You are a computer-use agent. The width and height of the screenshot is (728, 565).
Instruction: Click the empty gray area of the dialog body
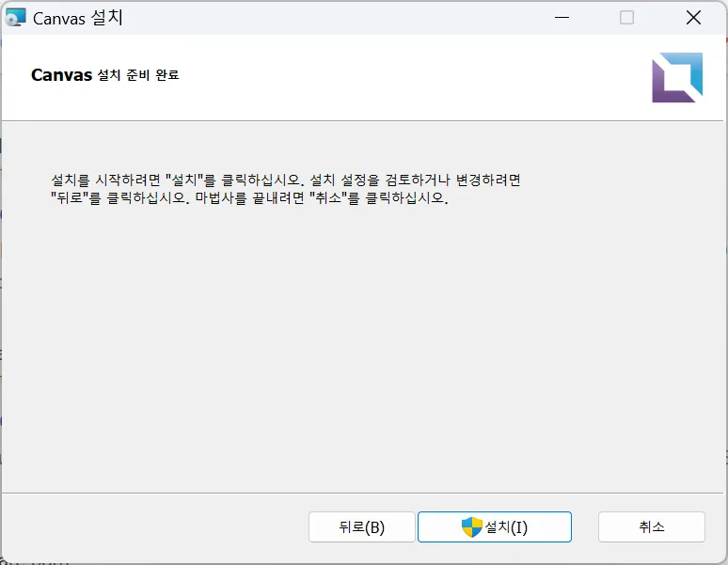[363, 357]
